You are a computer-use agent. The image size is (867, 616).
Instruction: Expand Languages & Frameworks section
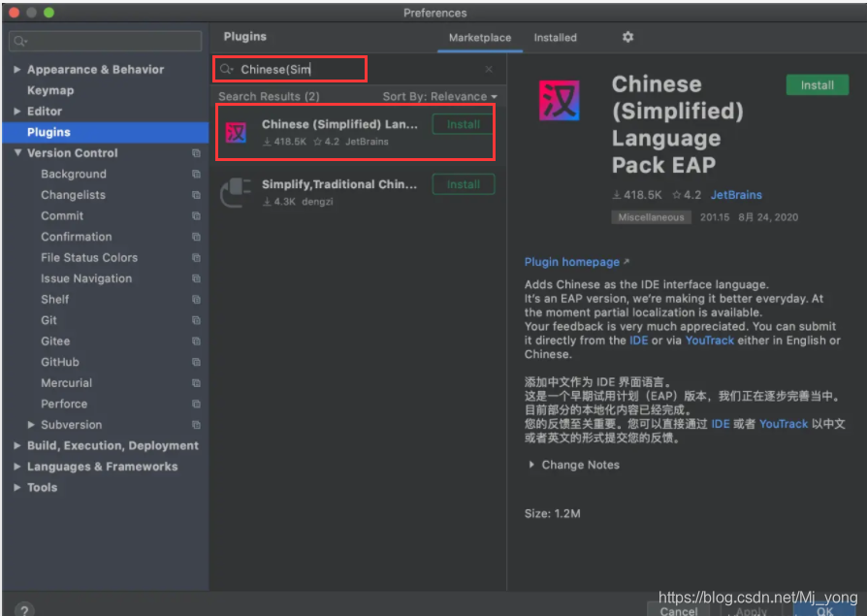click(17, 467)
